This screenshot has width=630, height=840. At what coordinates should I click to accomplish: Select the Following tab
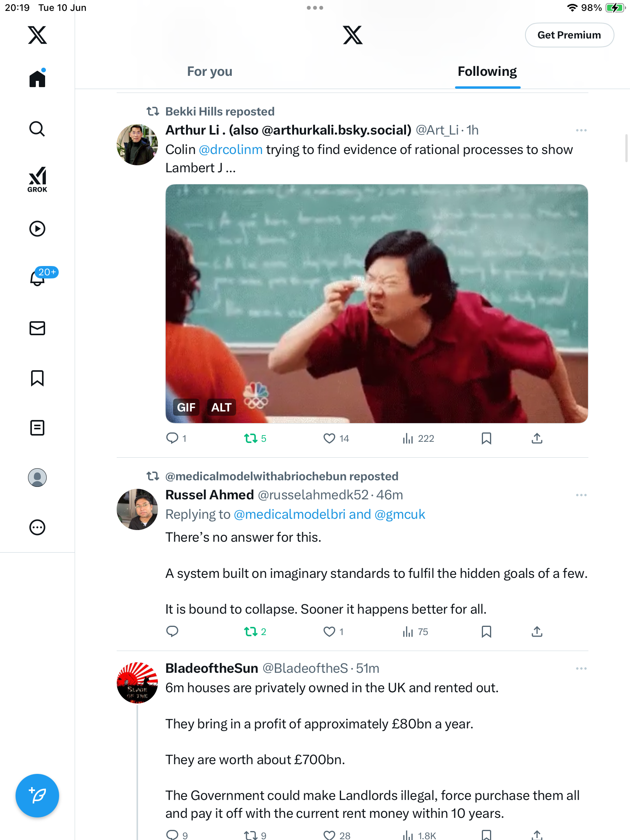pos(487,72)
